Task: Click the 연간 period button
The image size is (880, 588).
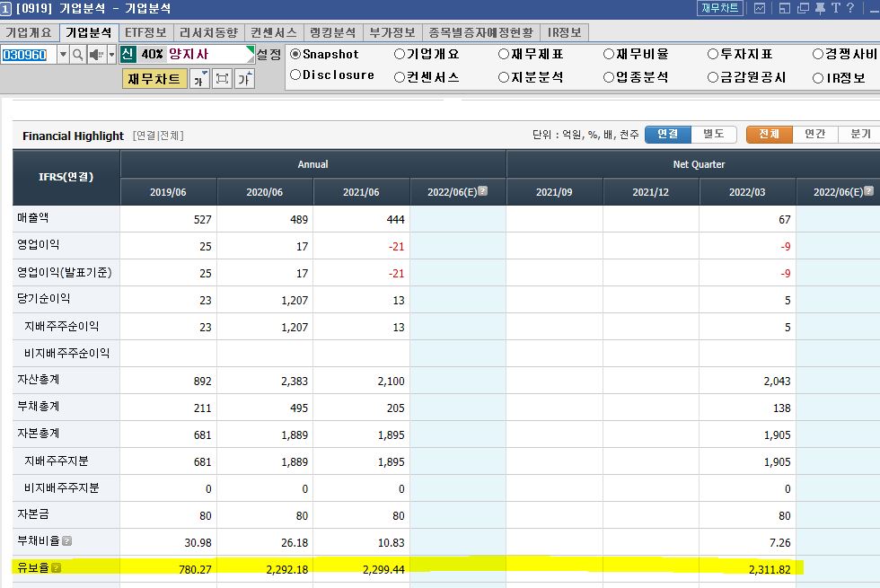Action: [x=815, y=134]
